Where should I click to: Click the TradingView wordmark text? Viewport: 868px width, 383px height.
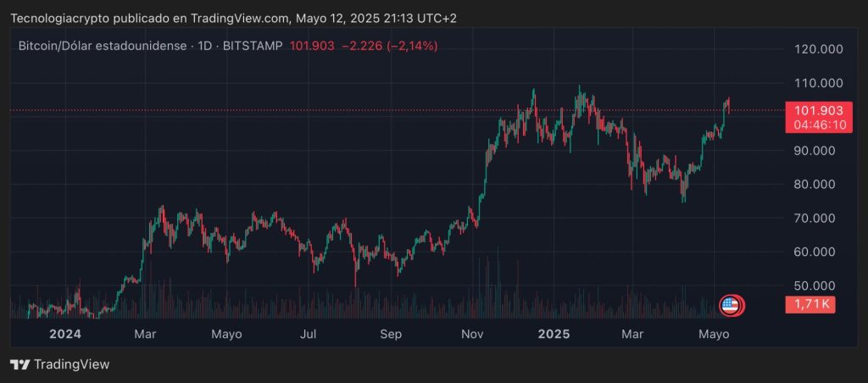pyautogui.click(x=71, y=364)
